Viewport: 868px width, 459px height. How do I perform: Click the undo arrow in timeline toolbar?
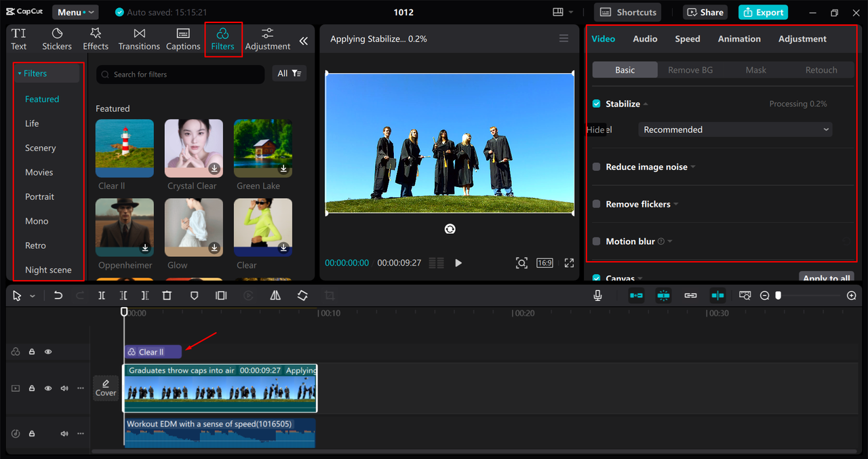(x=58, y=296)
